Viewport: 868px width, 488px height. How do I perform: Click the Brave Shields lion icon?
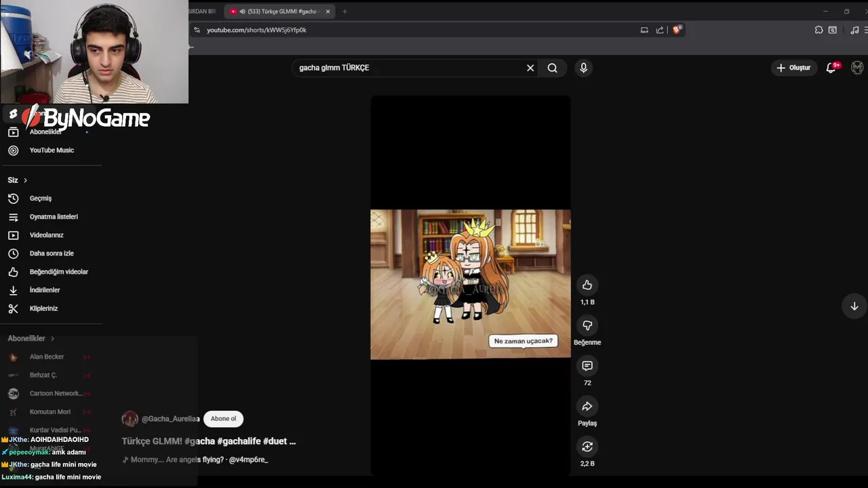pyautogui.click(x=676, y=30)
